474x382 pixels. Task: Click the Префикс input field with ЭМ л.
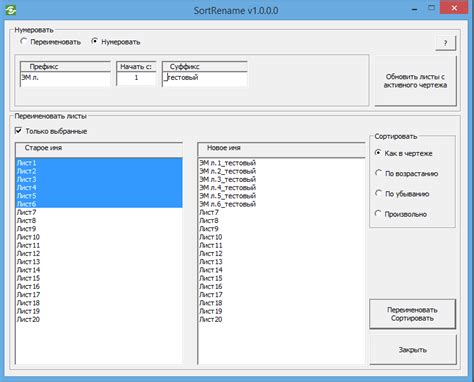(x=65, y=79)
